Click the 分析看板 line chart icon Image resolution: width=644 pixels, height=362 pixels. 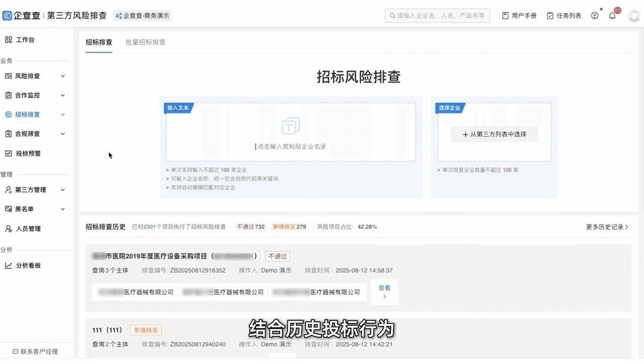pyautogui.click(x=8, y=265)
